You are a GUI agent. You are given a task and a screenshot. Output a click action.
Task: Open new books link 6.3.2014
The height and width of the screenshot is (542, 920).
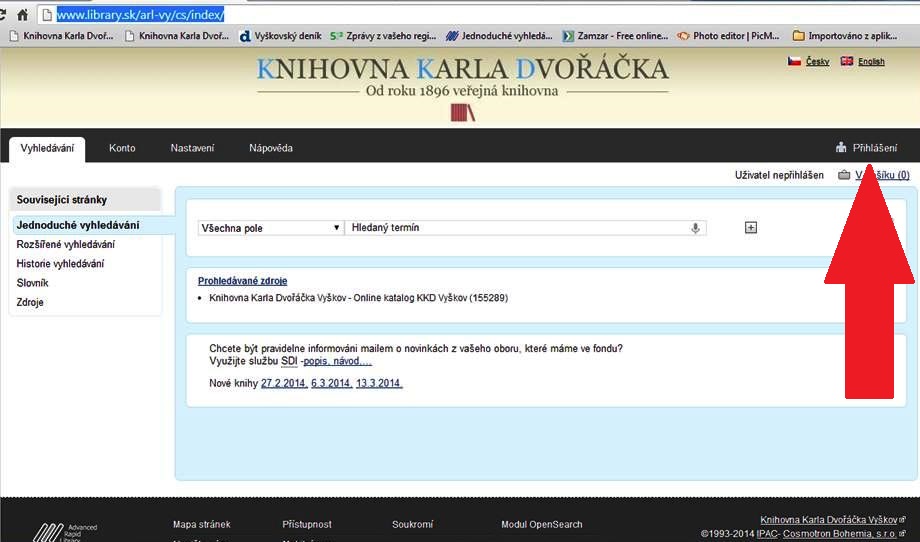point(332,384)
